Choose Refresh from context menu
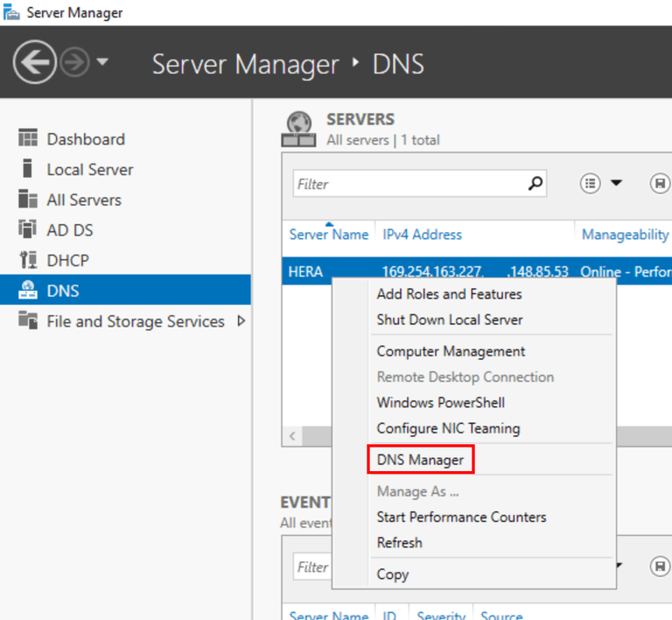 tap(399, 543)
